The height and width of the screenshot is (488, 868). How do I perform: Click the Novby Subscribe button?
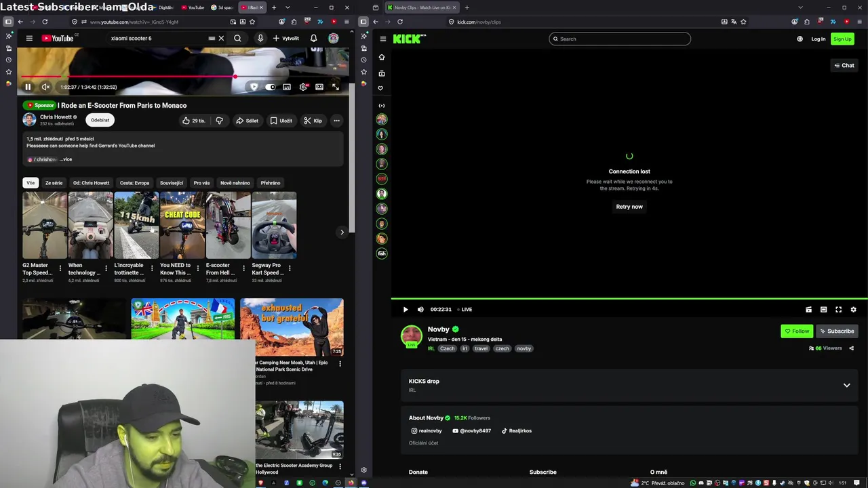(x=837, y=331)
